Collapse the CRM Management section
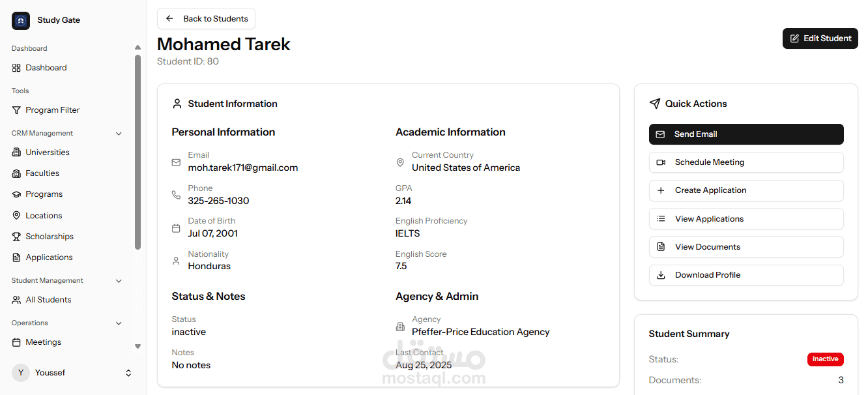 pos(119,134)
